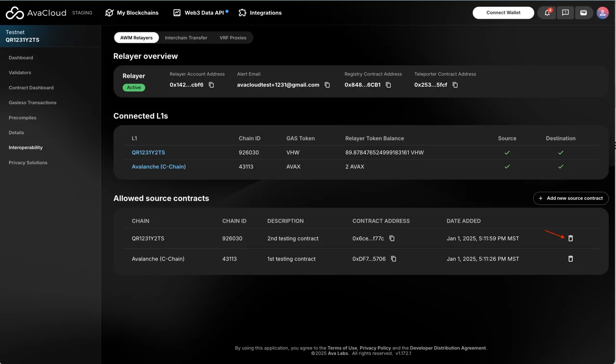Open the notifications bell
The height and width of the screenshot is (364, 616).
[x=547, y=13]
